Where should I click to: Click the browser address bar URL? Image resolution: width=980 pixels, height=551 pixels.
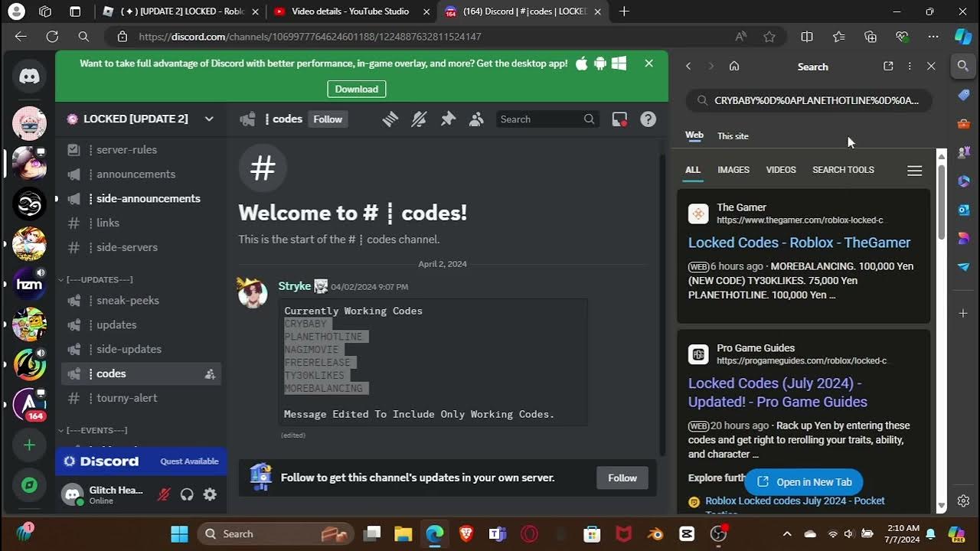310,37
